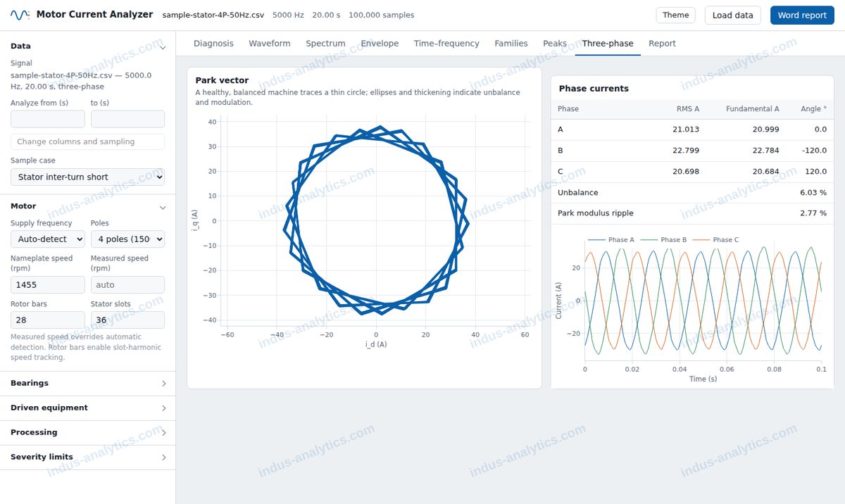Click the 20.00 s duration text
The width and height of the screenshot is (845, 504).
pyautogui.click(x=327, y=15)
